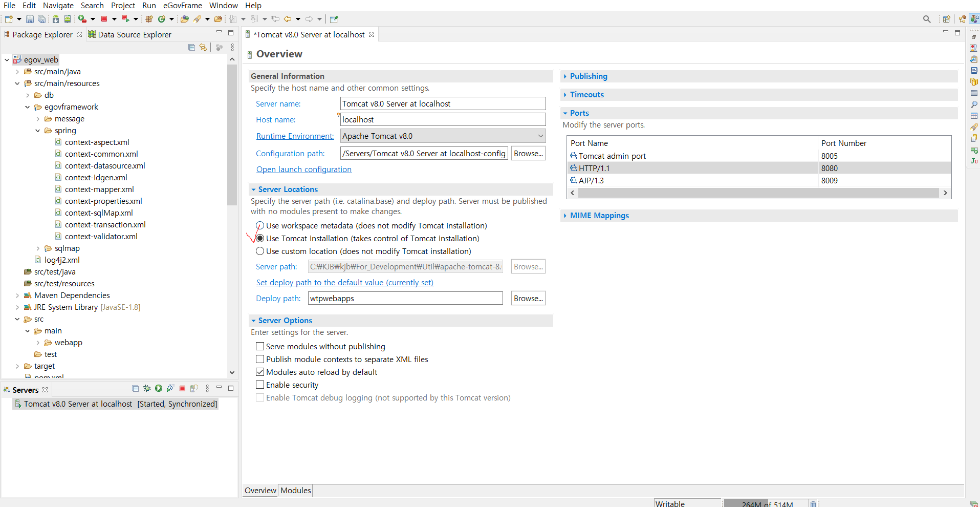Collapse the Server Options section
Screen dimensions: 980x507
pos(253,321)
